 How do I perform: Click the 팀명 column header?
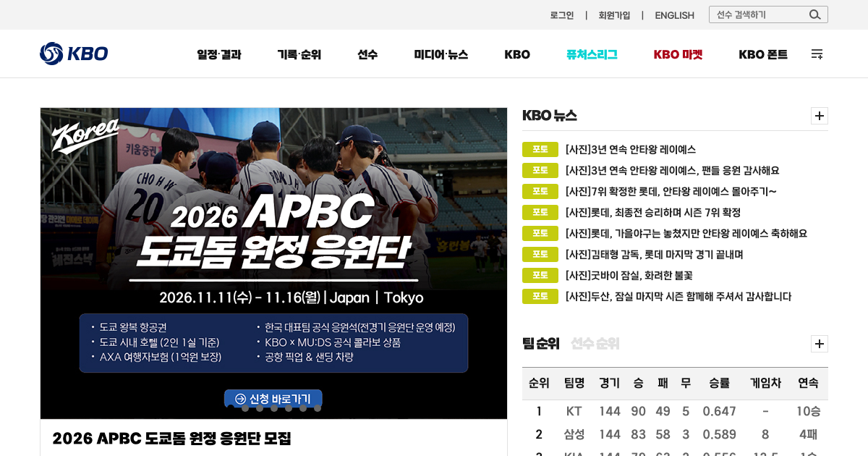coord(574,383)
